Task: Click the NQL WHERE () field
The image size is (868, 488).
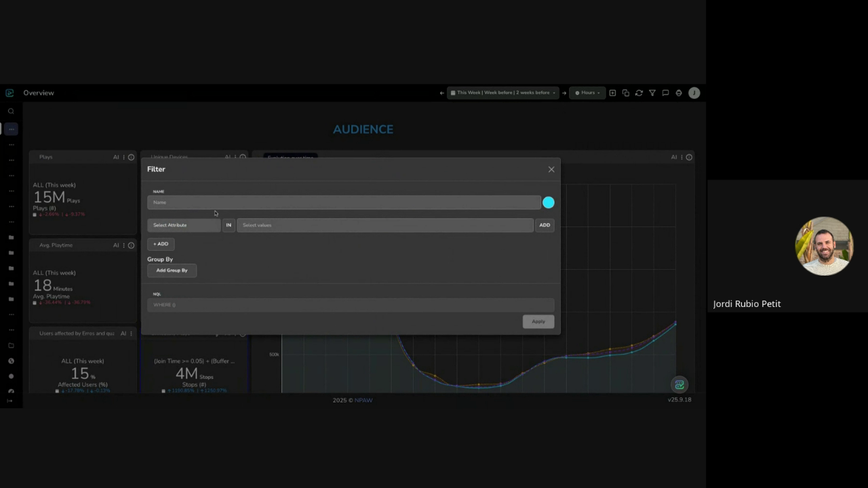Action: click(x=351, y=305)
